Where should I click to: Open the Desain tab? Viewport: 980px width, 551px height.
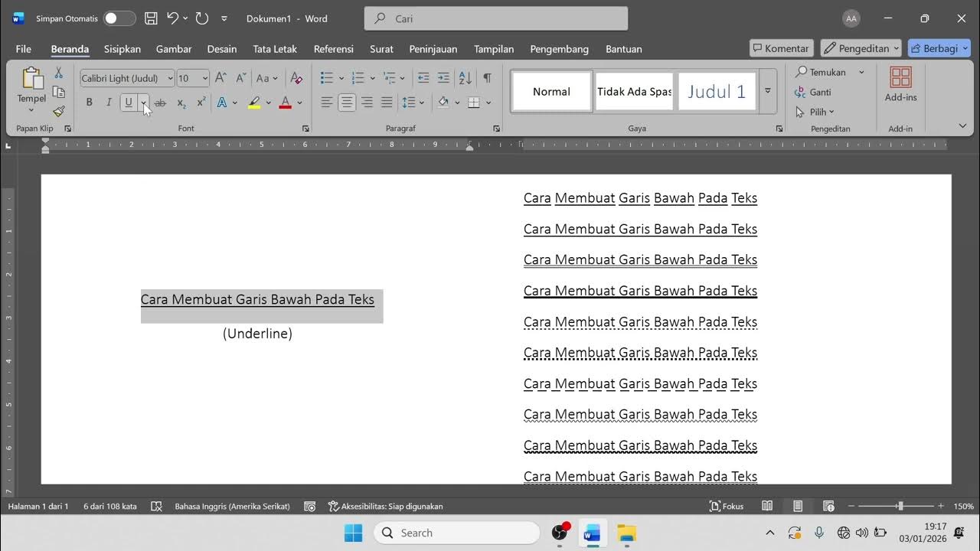[222, 49]
